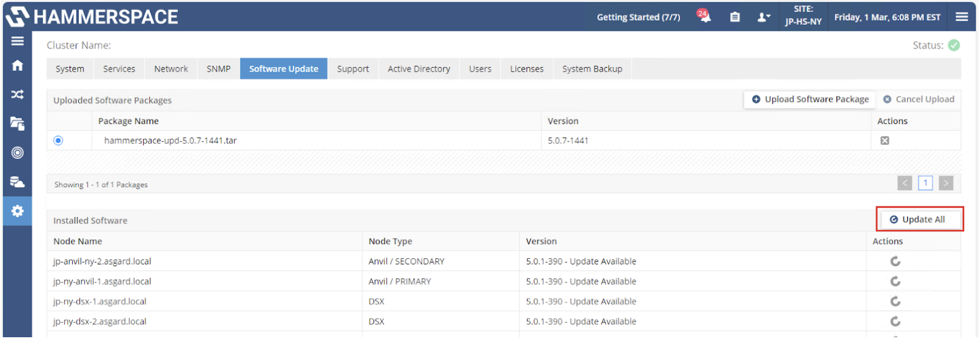980x344 pixels.
Task: Open Getting Started (7/7) link
Action: [639, 17]
